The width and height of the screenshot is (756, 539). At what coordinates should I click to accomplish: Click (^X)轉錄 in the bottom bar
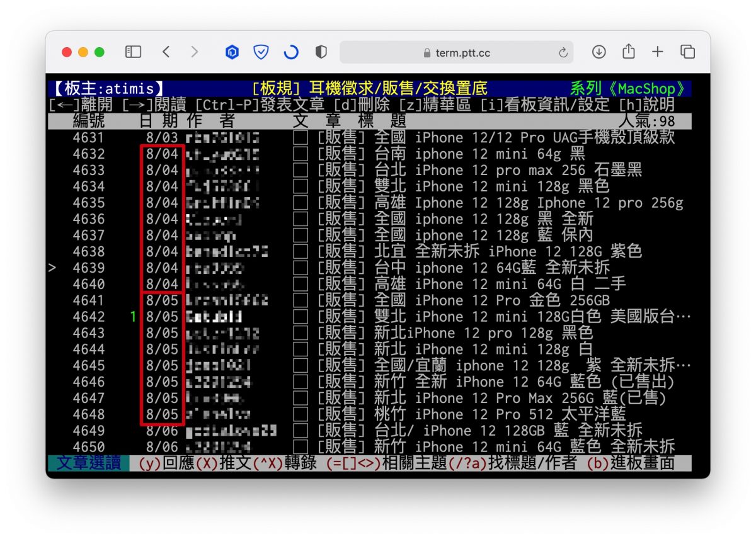pos(285,463)
